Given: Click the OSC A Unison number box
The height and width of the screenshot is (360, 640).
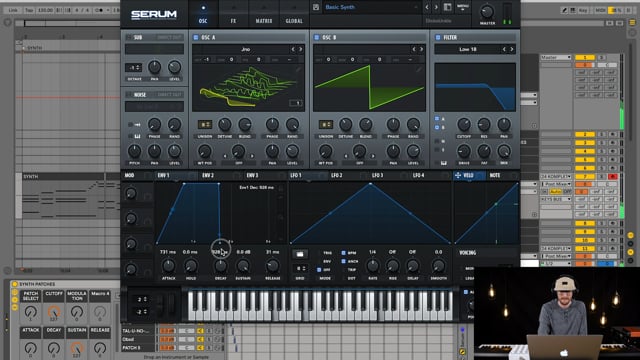Looking at the screenshot, I should 204,124.
